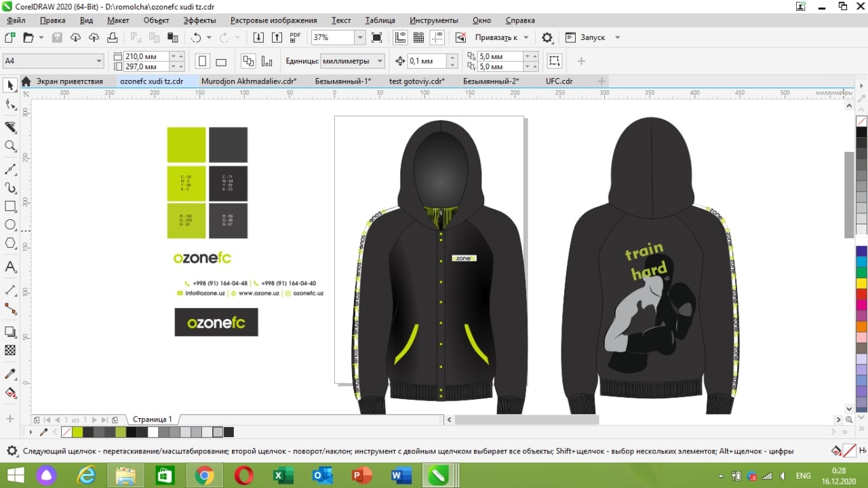Toggle apply layout to current page only
Image resolution: width=868 pixels, height=488 pixels.
pos(267,61)
